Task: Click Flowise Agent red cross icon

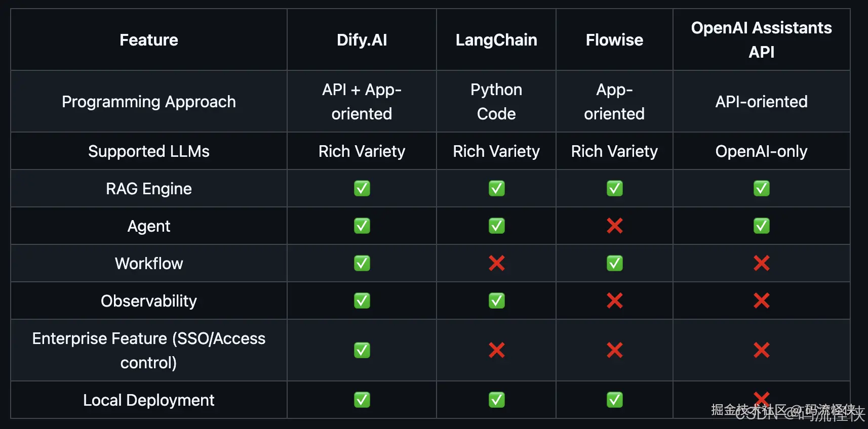Action: (x=614, y=226)
